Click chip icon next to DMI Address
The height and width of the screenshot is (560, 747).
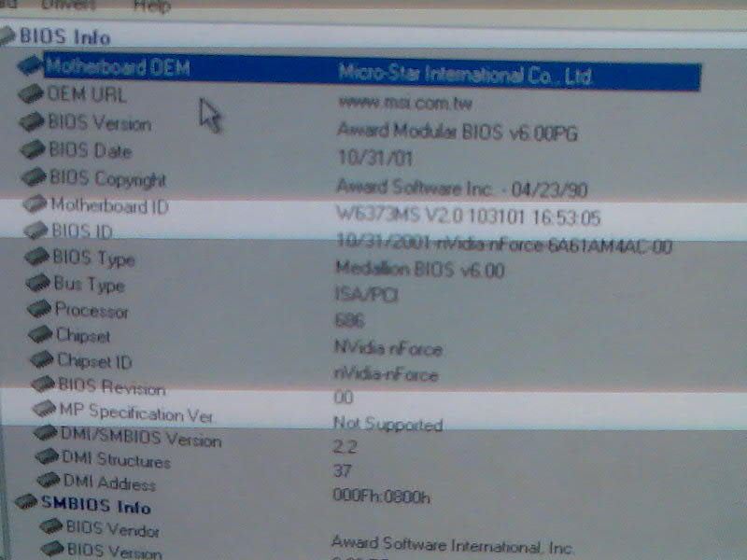pos(49,480)
